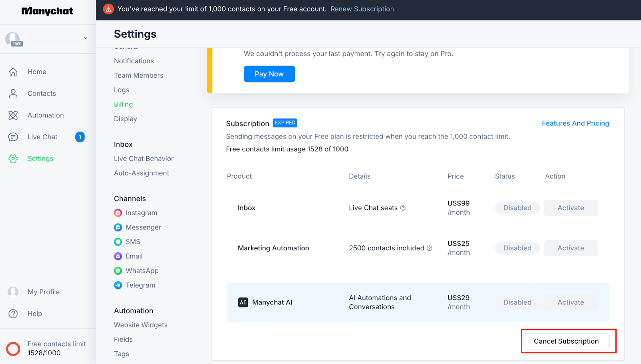Click the WhatsApp channel icon
This screenshot has height=364, width=641.
118,271
